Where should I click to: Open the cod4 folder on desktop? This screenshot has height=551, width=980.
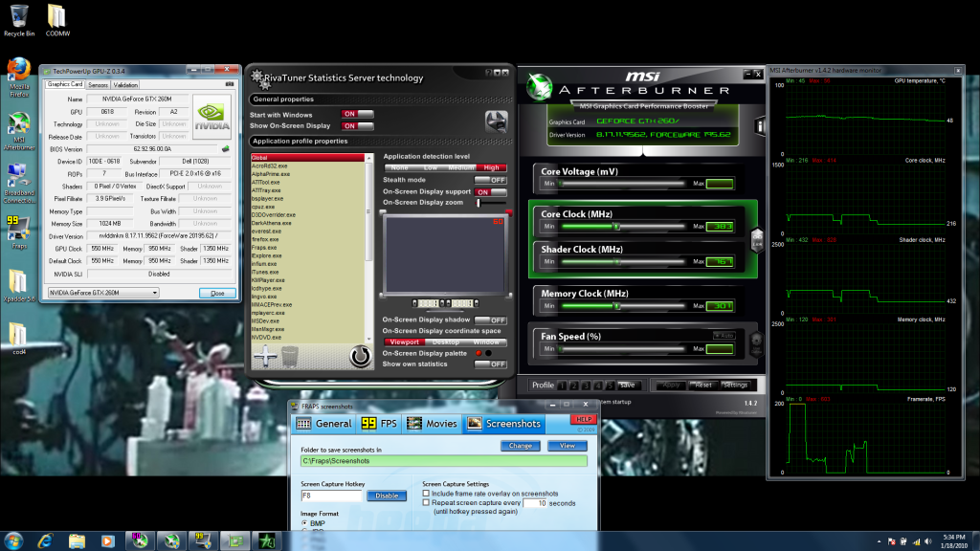pyautogui.click(x=19, y=339)
